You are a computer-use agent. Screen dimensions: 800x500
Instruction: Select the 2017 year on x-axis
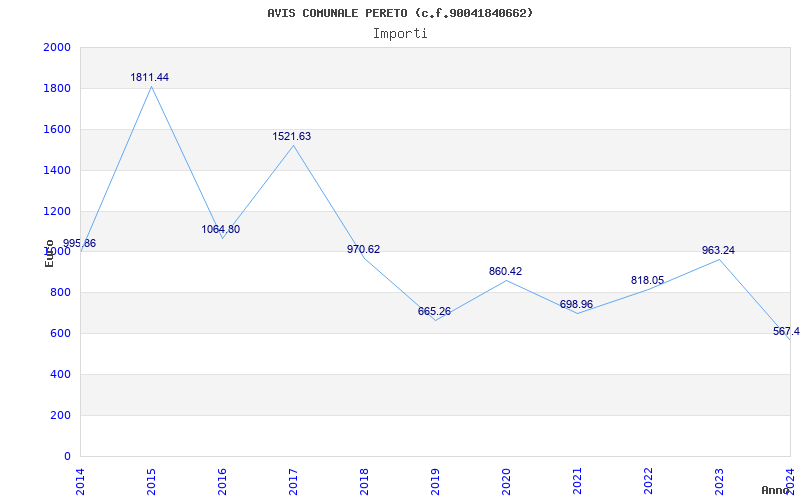pyautogui.click(x=293, y=481)
